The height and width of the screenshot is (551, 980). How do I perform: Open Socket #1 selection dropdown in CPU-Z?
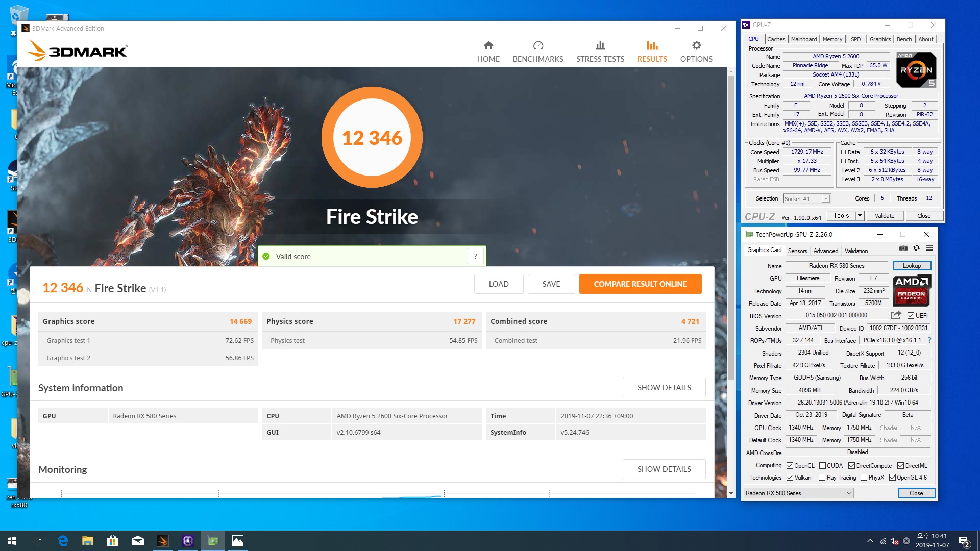(x=806, y=199)
